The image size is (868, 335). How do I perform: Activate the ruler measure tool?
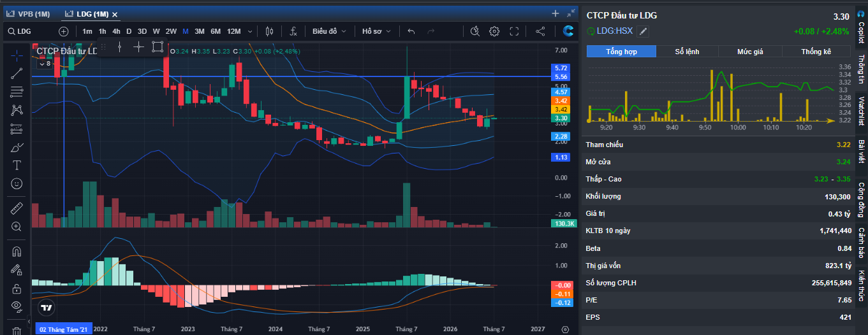click(x=17, y=208)
